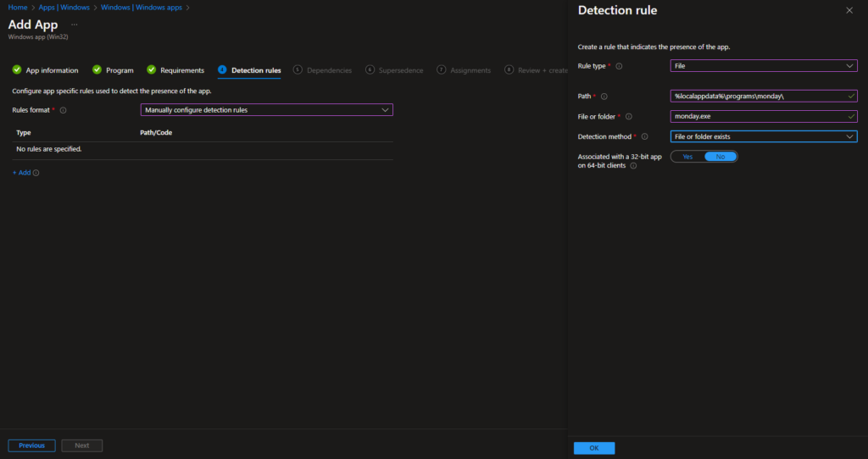Show info tooltip for 32-bit app option
868x459 pixels.
(x=633, y=166)
